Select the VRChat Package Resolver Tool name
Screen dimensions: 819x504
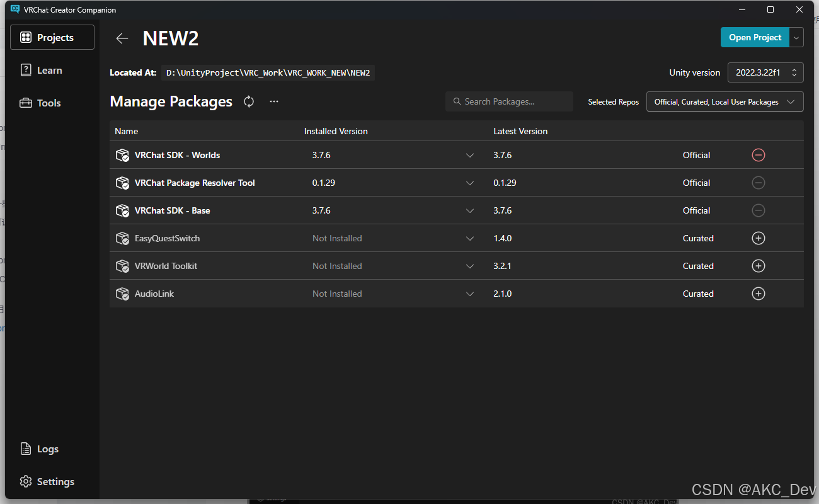tap(195, 183)
